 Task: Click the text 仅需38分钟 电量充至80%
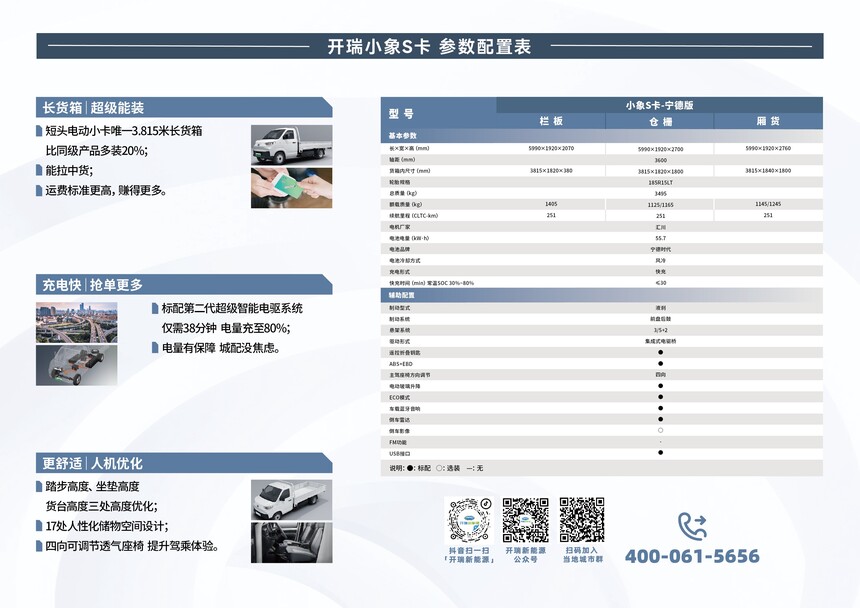tap(225, 328)
